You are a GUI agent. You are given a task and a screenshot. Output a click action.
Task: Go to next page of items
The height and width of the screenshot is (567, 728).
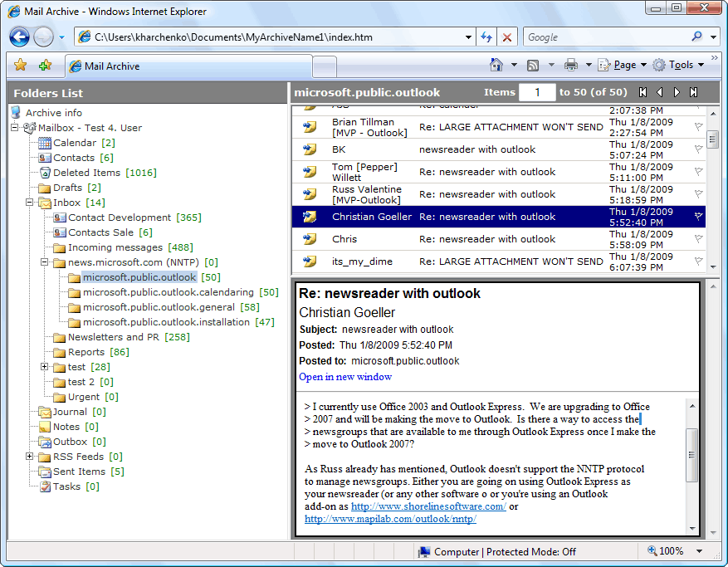[x=677, y=92]
